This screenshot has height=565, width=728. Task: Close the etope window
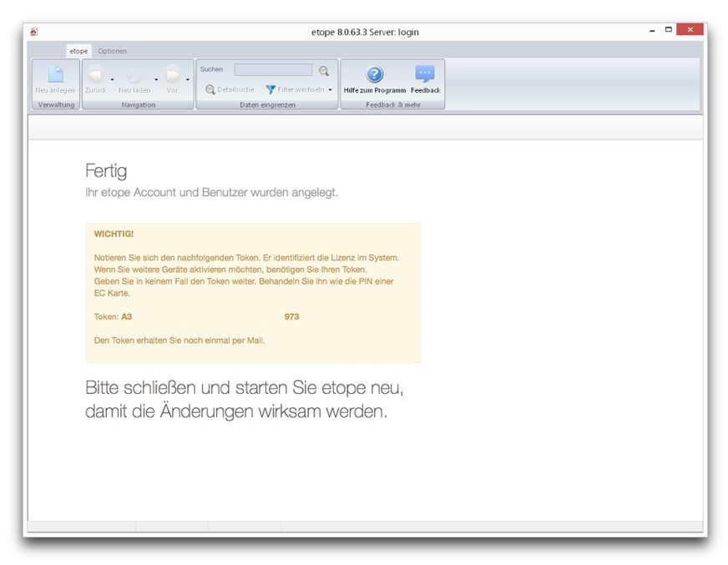pos(690,30)
